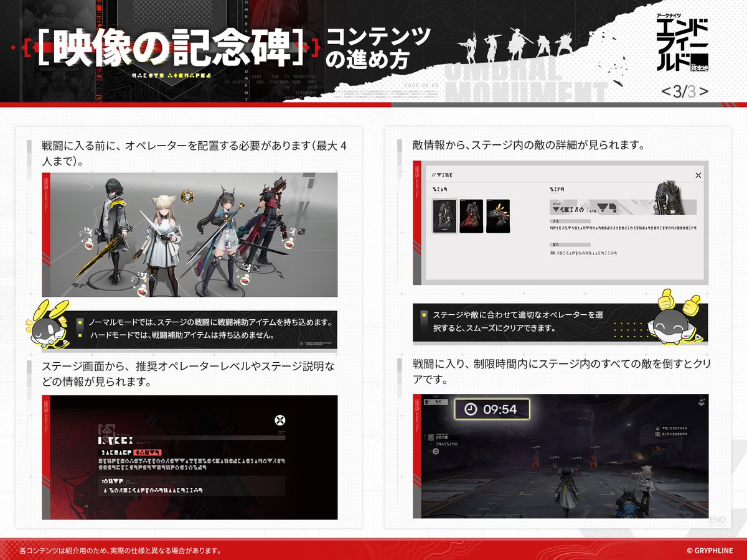Click the '映像の記念碑' title
The image size is (747, 560).
point(173,47)
